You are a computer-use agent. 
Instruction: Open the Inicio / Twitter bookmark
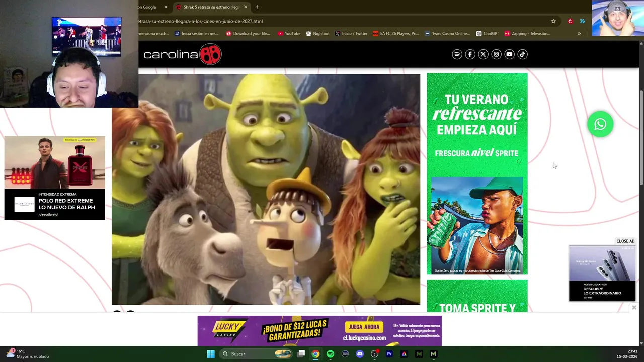coord(351,34)
